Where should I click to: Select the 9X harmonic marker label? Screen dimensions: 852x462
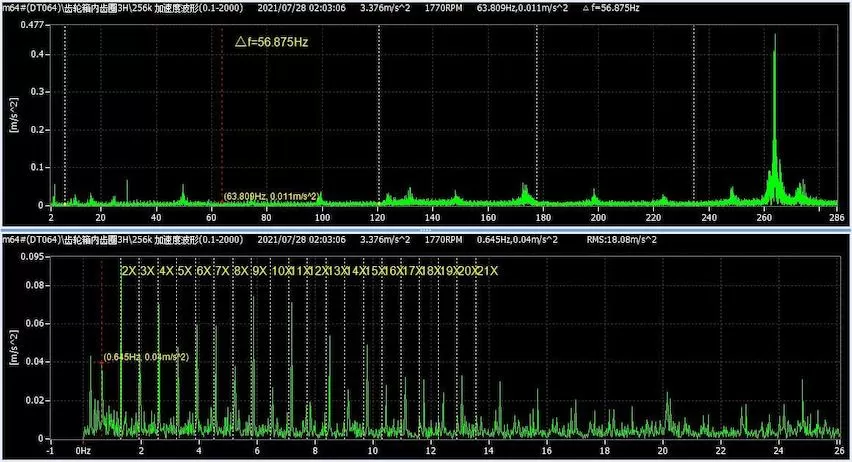(x=259, y=271)
